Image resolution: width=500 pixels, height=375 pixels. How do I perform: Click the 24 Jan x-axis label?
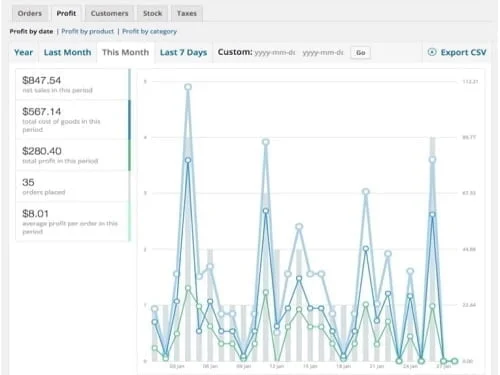(410, 366)
